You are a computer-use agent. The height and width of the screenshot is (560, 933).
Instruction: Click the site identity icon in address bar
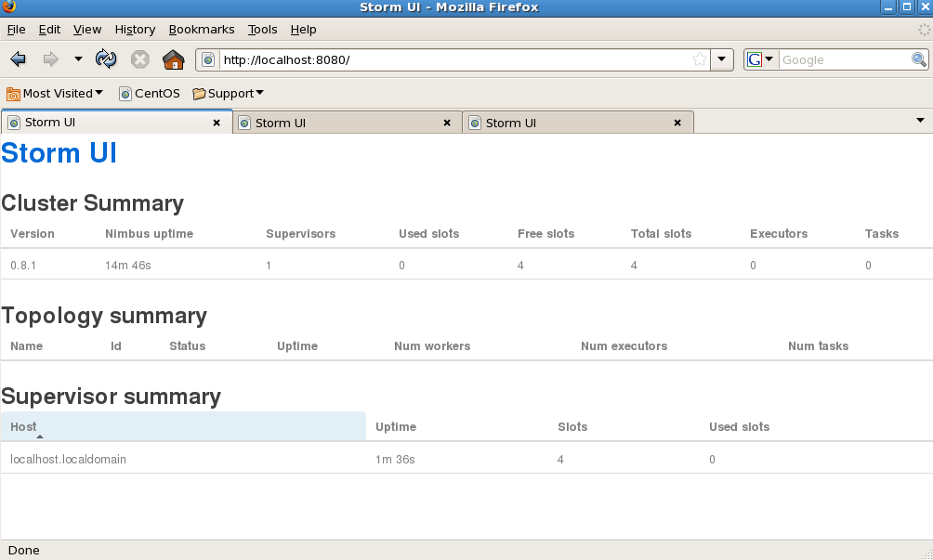207,59
